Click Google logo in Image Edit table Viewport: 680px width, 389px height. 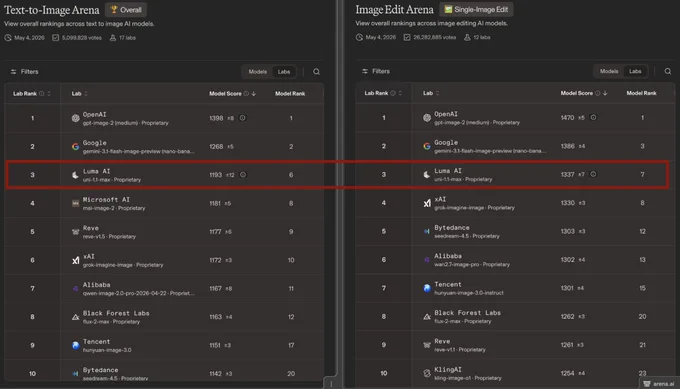pyautogui.click(x=427, y=146)
